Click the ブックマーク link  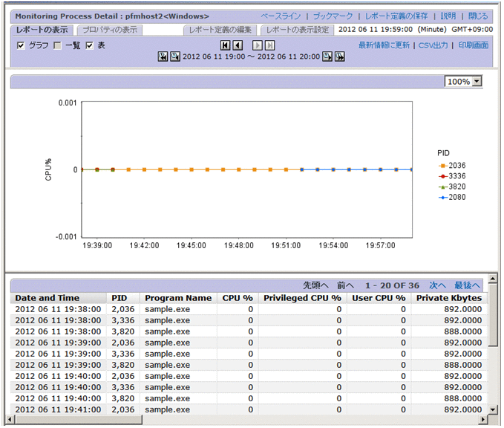tap(333, 16)
